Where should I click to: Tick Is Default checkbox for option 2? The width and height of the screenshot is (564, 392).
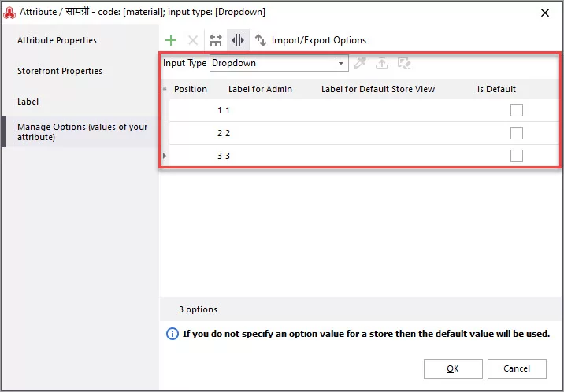(x=517, y=133)
